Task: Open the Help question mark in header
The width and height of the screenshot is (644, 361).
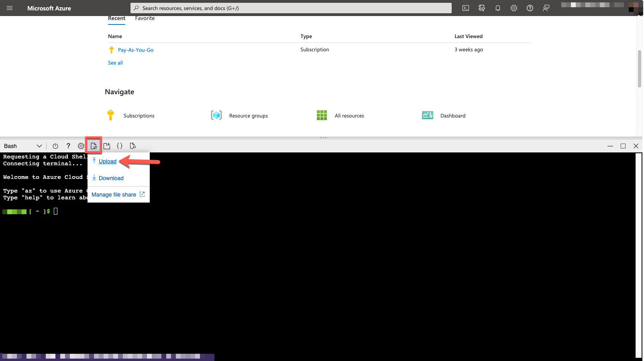Action: pyautogui.click(x=530, y=8)
